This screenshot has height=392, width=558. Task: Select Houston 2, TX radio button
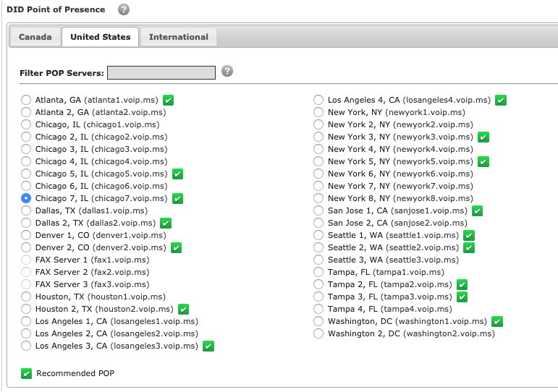[x=26, y=309]
